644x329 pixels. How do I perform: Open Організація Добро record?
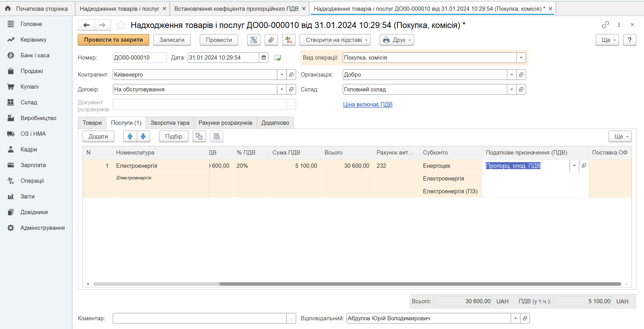point(521,75)
